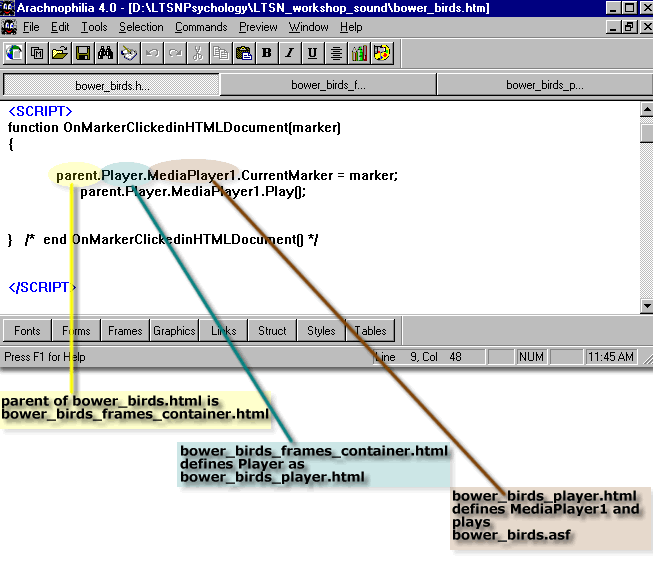653x562 pixels.
Task: Save the document with the floppy disk icon
Action: click(x=82, y=52)
